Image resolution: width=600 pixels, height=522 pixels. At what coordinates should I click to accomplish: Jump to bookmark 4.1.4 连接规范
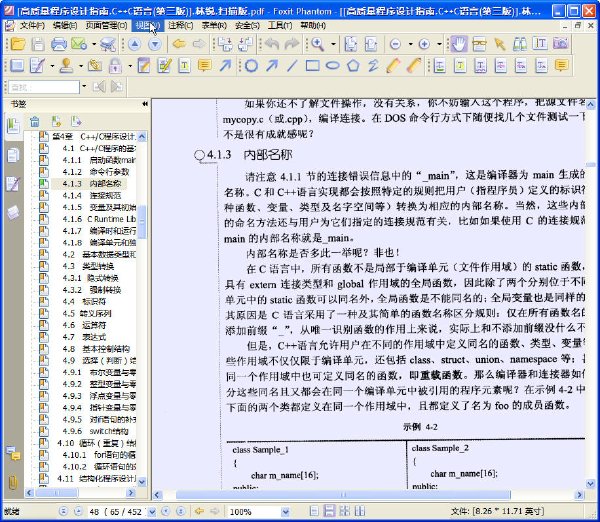(x=92, y=196)
